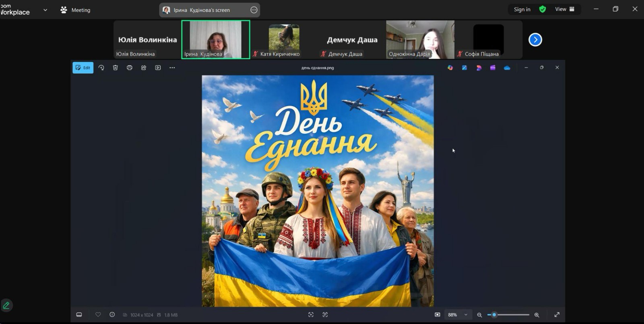Viewport: 644px width, 324px height.
Task: Adjust the zoom slider handle
Action: tap(494, 315)
